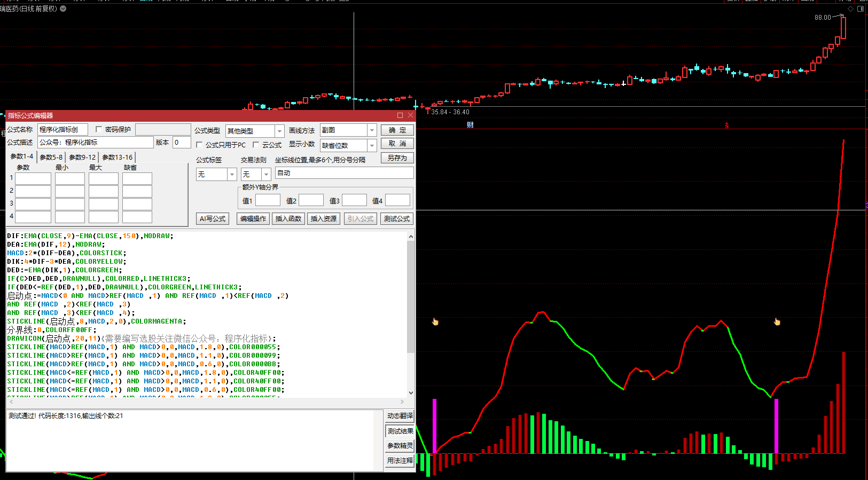The width and height of the screenshot is (868, 480).
Task: Click the AI写公式 button
Action: point(213,218)
